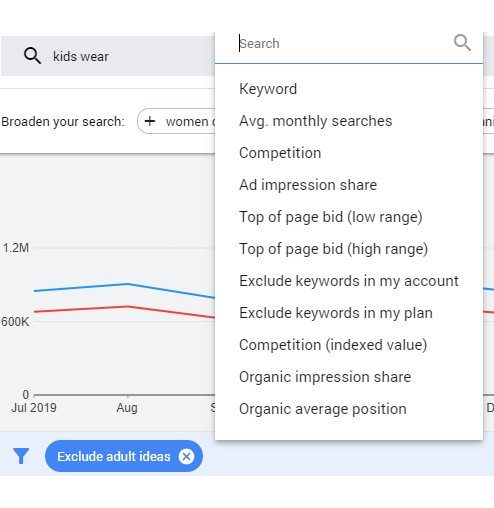Choose Avg. monthly searches filter
The width and height of the screenshot is (494, 508).
click(x=349, y=121)
